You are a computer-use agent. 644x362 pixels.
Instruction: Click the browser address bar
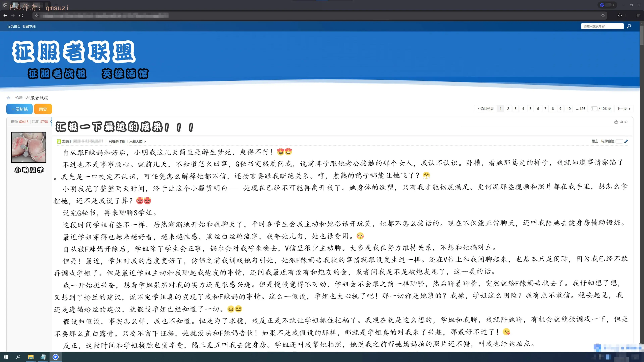[x=320, y=15]
